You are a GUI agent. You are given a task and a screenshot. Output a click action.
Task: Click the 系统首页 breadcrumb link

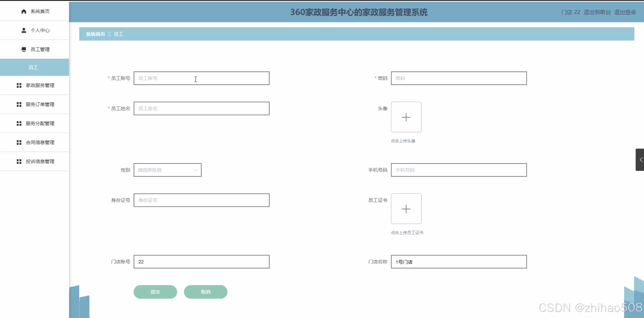pyautogui.click(x=95, y=34)
